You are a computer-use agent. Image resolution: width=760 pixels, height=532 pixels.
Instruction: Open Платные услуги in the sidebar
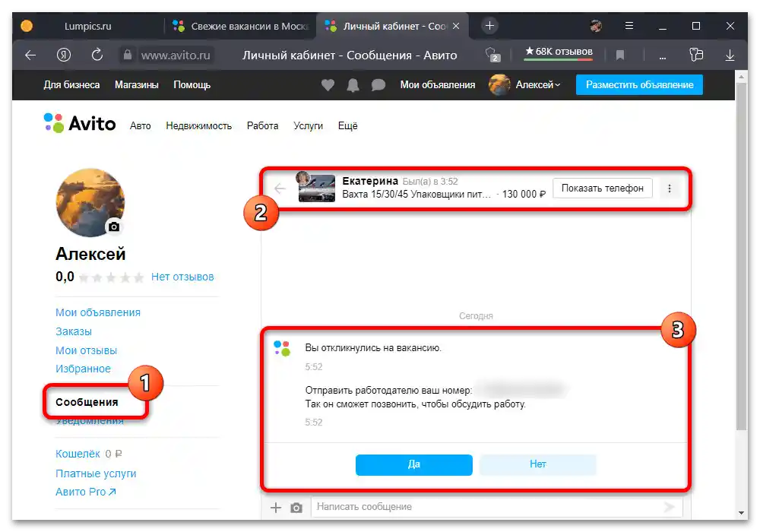[96, 473]
